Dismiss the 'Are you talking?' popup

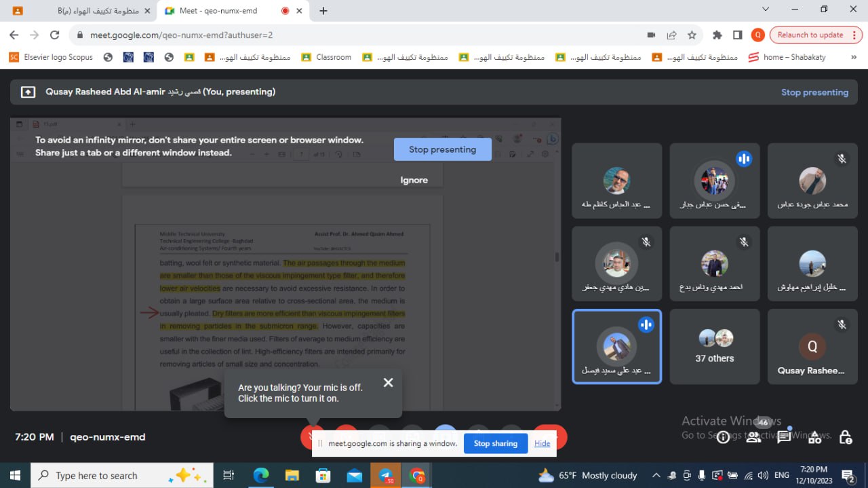tap(388, 383)
